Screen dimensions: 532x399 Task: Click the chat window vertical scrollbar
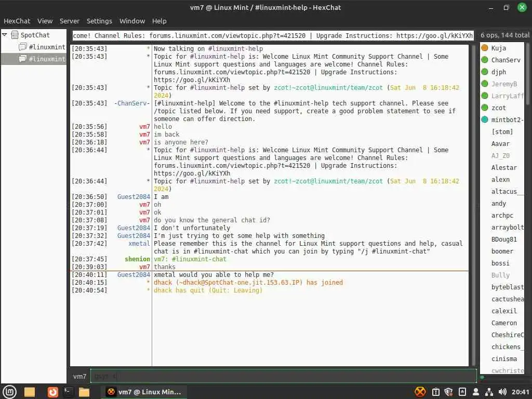click(474, 205)
